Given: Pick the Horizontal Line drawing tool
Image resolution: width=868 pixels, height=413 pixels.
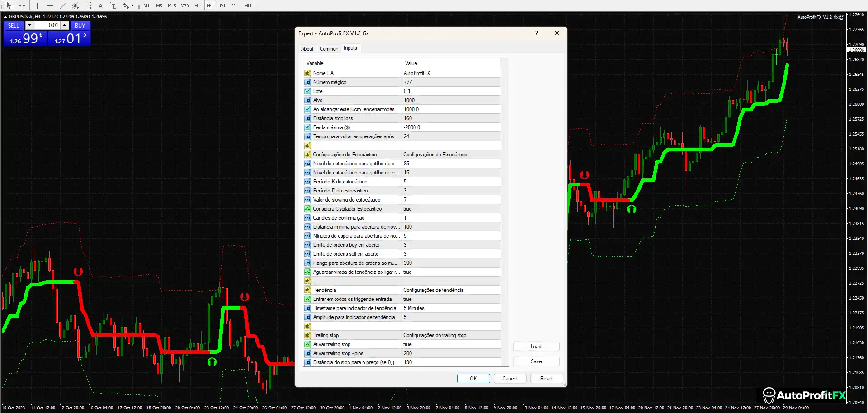Looking at the screenshot, I should tap(50, 5).
